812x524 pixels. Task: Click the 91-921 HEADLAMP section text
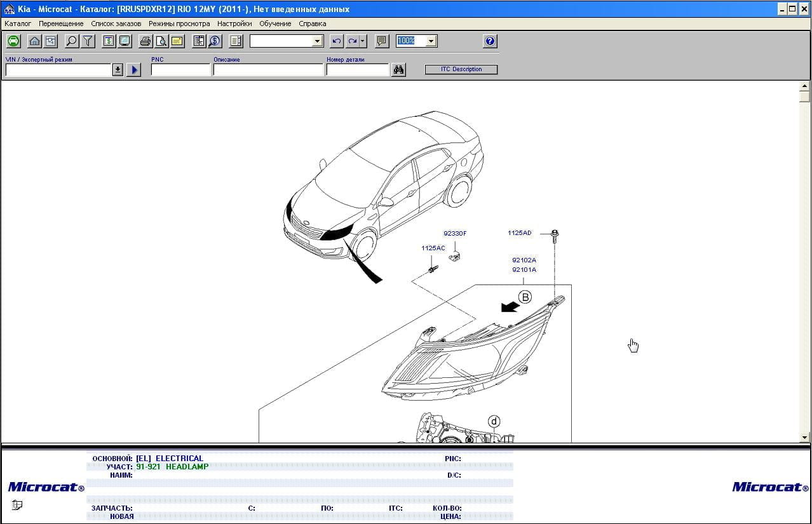(172, 466)
